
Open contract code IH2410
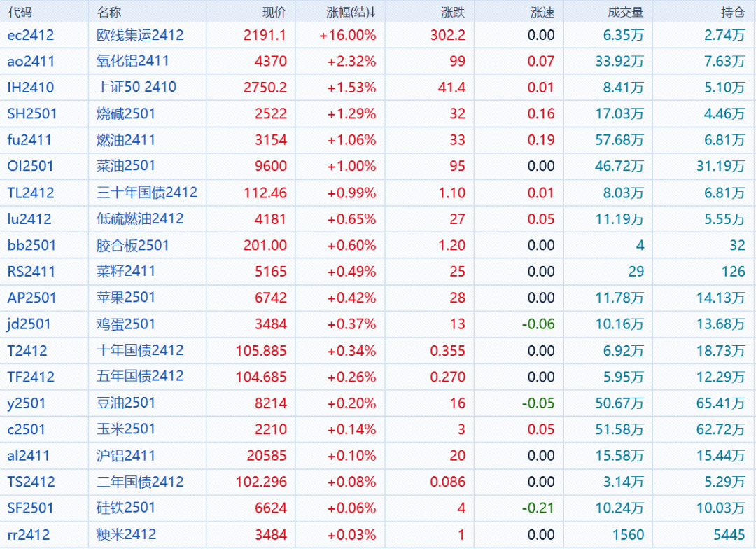pos(30,88)
